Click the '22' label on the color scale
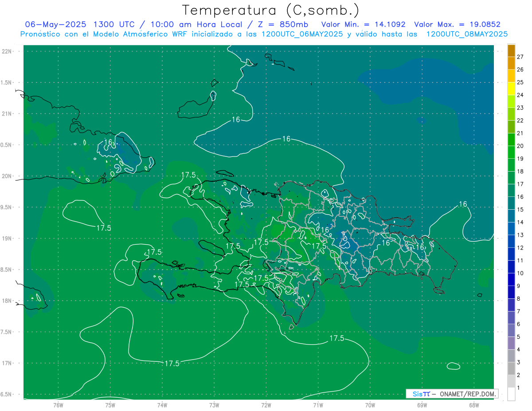Screen dimensions: 532x411 coord(520,120)
